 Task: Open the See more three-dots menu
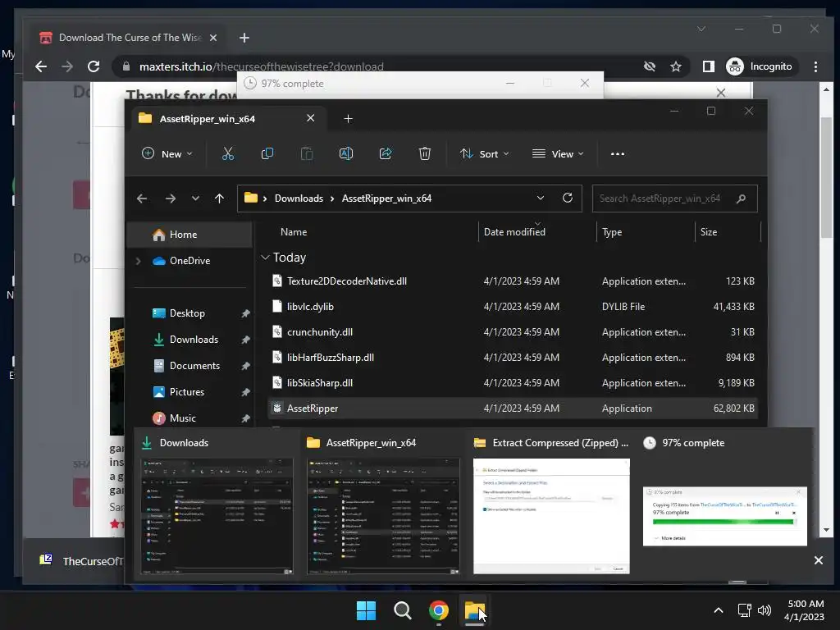[617, 153]
